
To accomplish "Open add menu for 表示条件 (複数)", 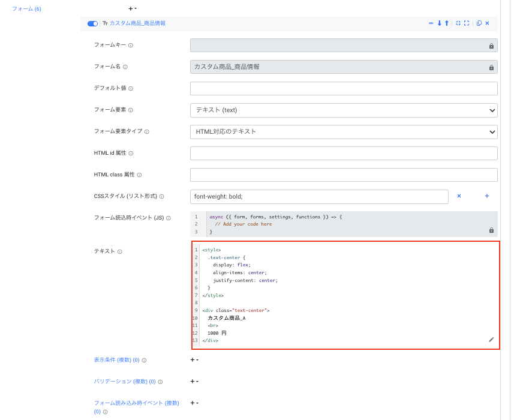I will click(x=194, y=359).
